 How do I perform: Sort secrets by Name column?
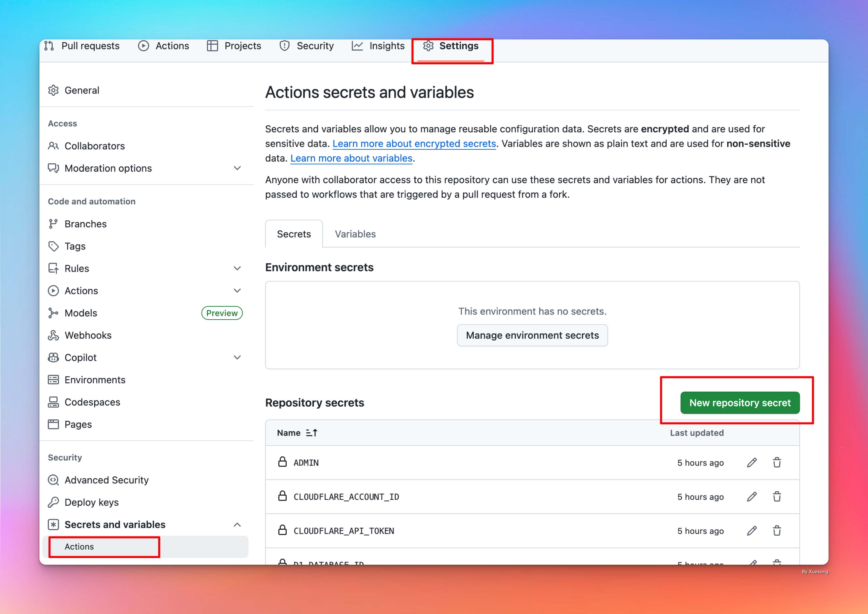(297, 433)
